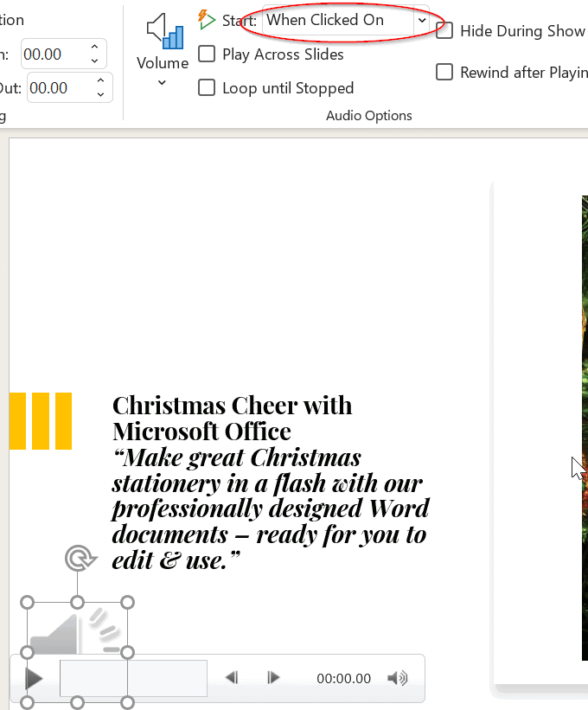
Task: Click the fade in duration field
Action: tap(52, 54)
